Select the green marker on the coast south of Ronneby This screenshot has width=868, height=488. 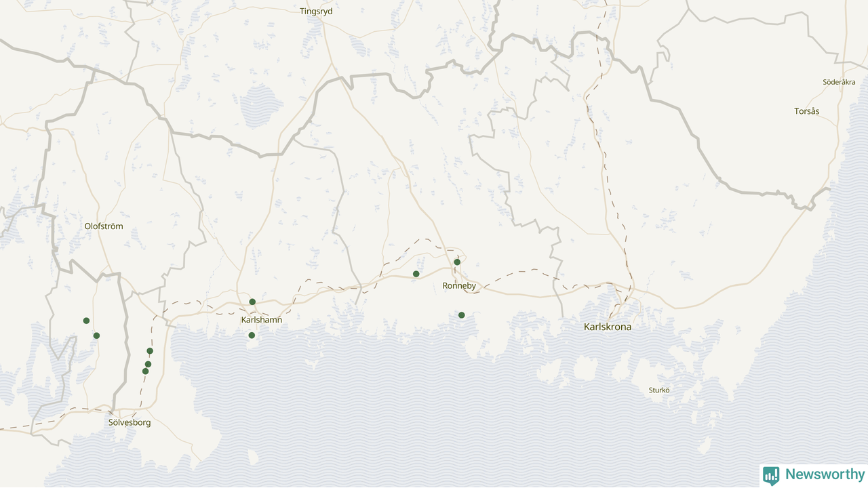tap(462, 315)
